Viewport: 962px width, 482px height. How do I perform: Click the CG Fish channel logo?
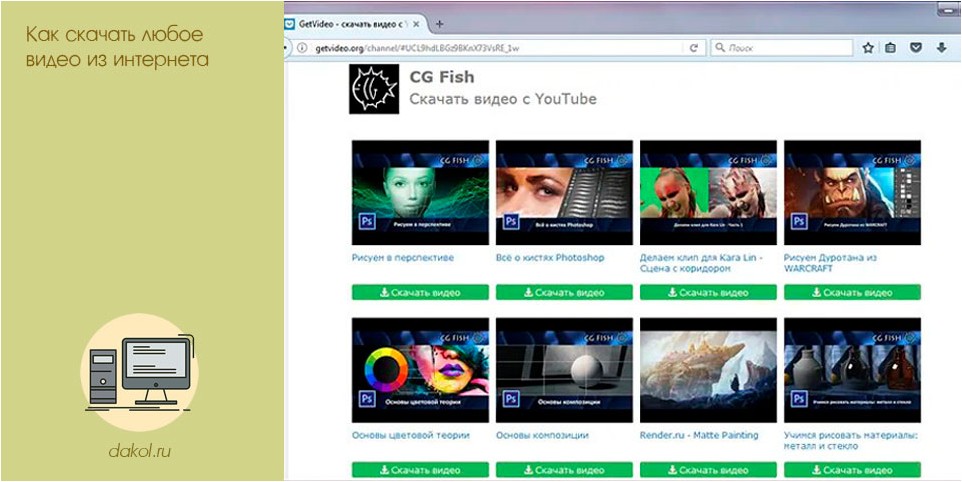click(x=374, y=89)
